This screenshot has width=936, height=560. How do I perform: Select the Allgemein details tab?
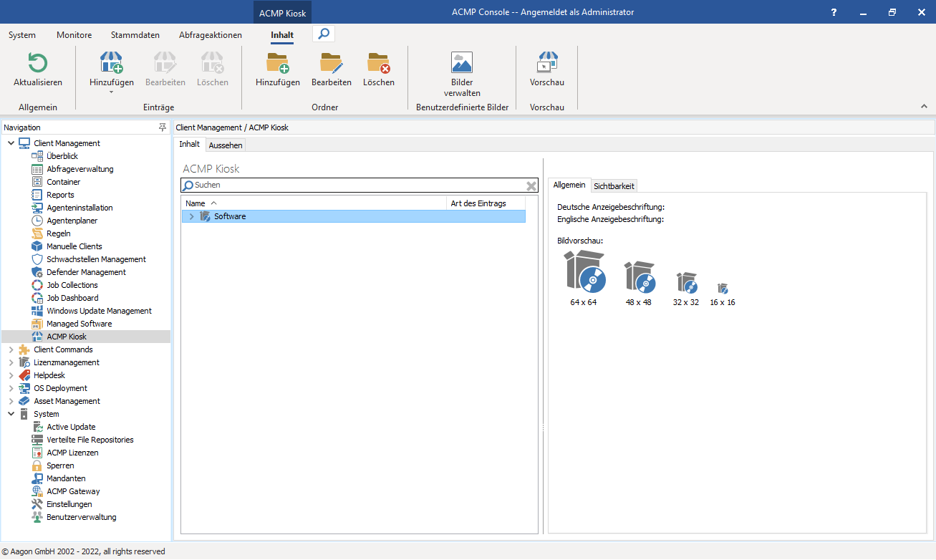569,185
